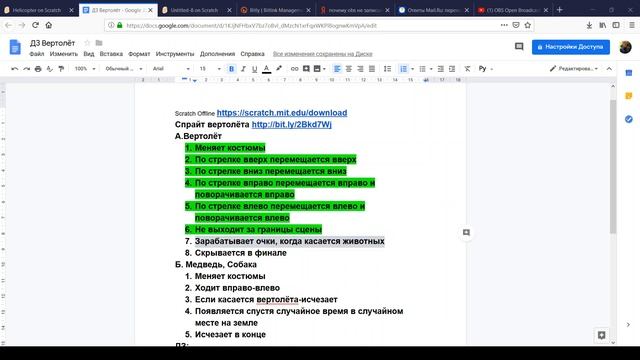This screenshot has width=640, height=360.
Task: Open the Arial font dropdown
Action: point(171,69)
